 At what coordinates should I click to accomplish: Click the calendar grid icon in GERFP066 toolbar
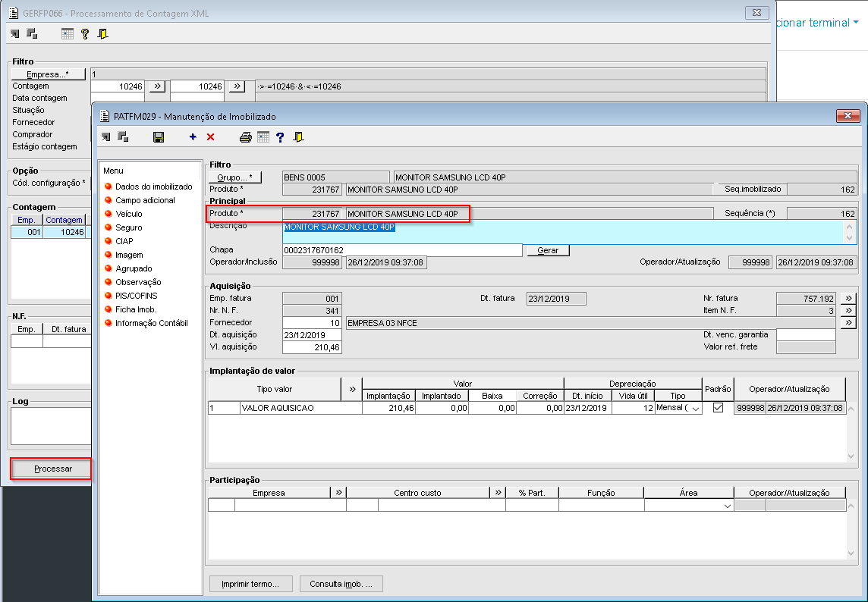coord(68,33)
